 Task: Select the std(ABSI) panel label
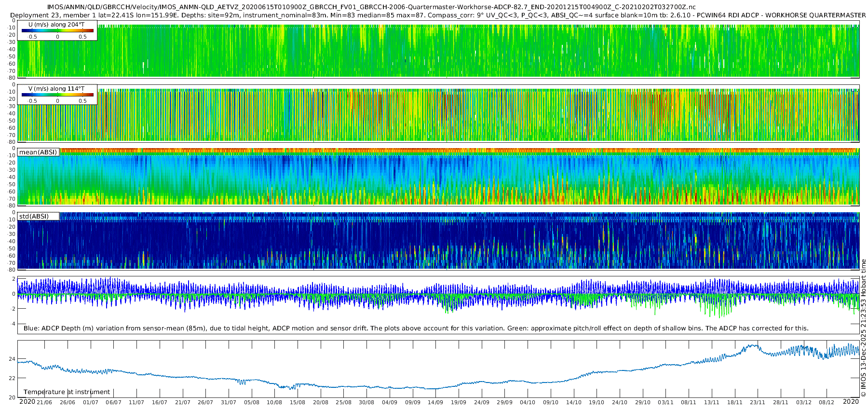pyautogui.click(x=34, y=216)
